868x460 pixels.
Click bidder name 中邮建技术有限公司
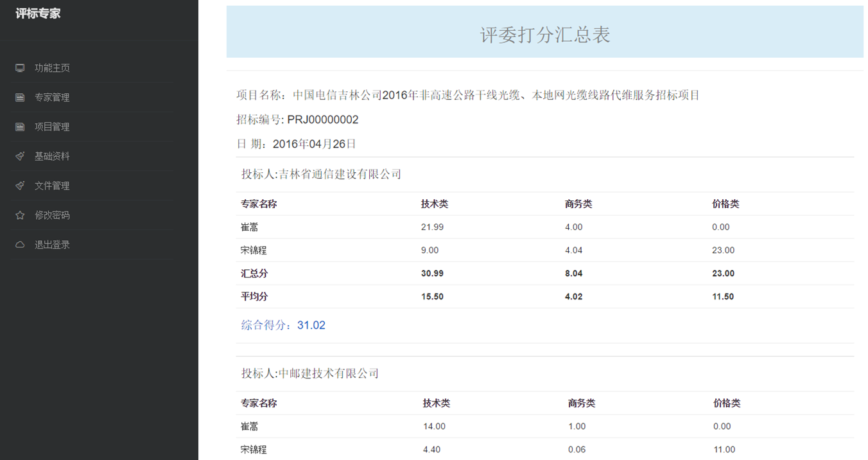tap(329, 373)
